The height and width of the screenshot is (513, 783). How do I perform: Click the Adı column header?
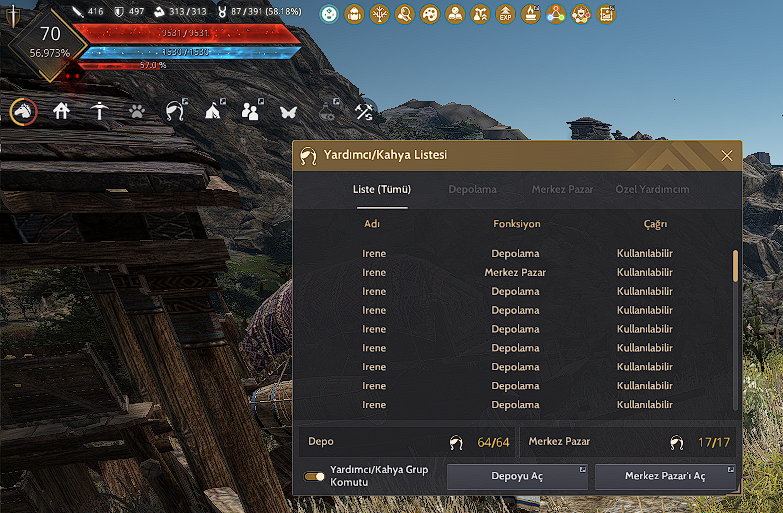click(x=372, y=224)
